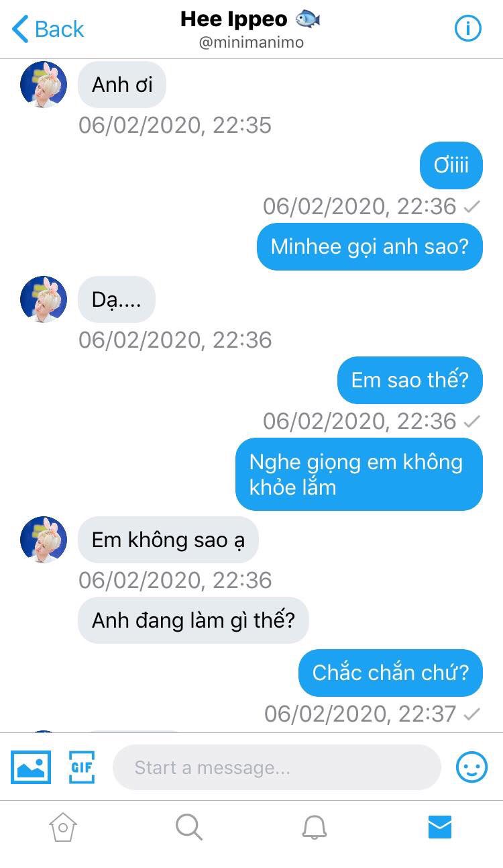Tap the 'Chắc chắn chứ?' message bubble
The width and height of the screenshot is (503, 868).
pyautogui.click(x=390, y=673)
